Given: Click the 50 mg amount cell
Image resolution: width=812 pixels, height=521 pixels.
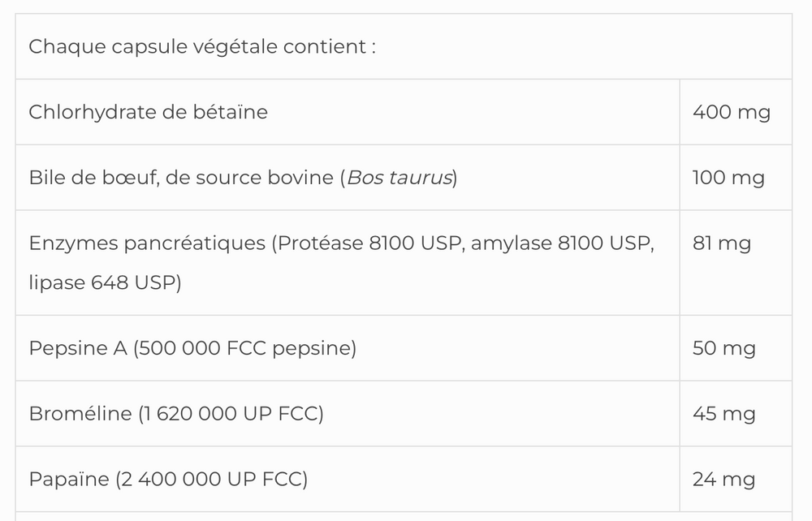Looking at the screenshot, I should [723, 348].
